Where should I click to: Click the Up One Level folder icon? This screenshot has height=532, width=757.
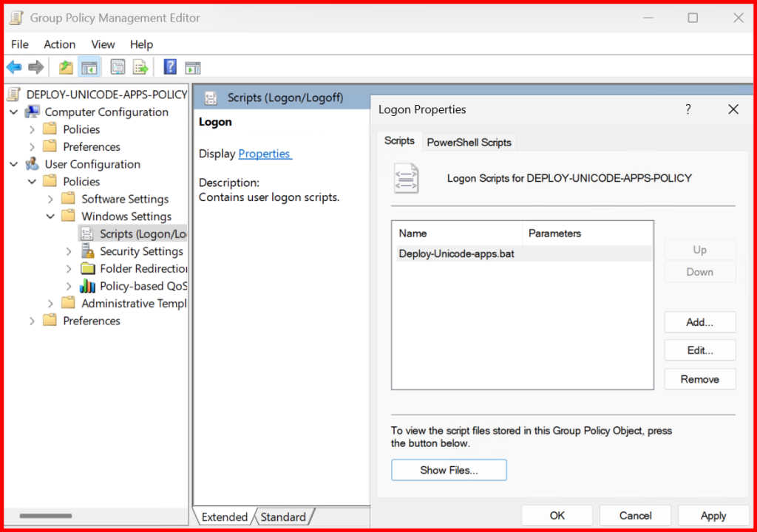(x=66, y=67)
